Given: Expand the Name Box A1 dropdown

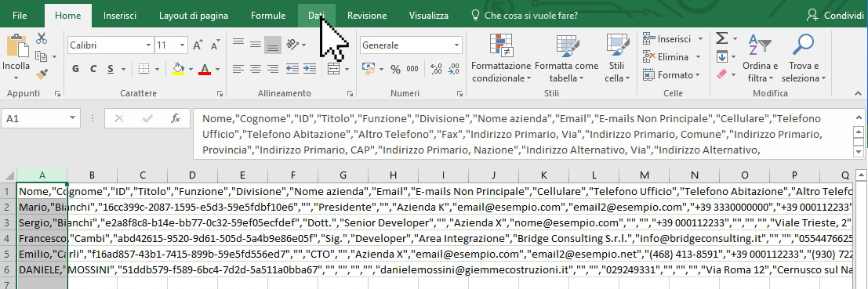Looking at the screenshot, I should point(72,118).
